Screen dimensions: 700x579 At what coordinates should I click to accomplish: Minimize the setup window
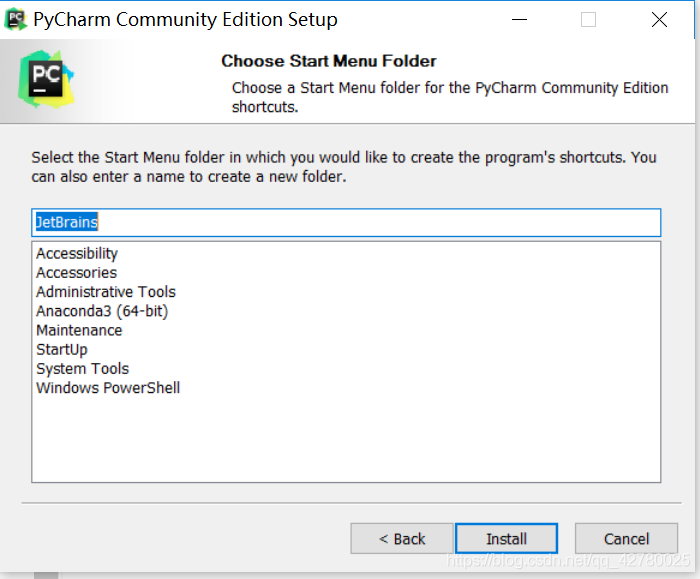pyautogui.click(x=519, y=20)
